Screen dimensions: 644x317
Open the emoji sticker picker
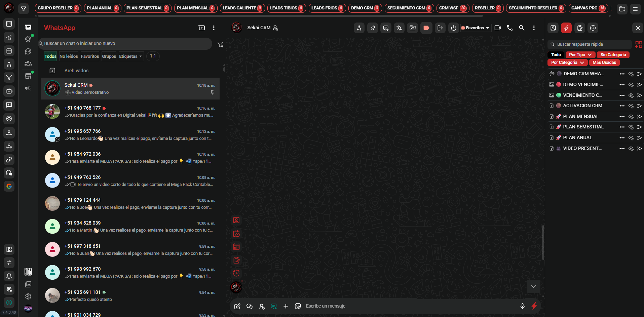[298, 306]
